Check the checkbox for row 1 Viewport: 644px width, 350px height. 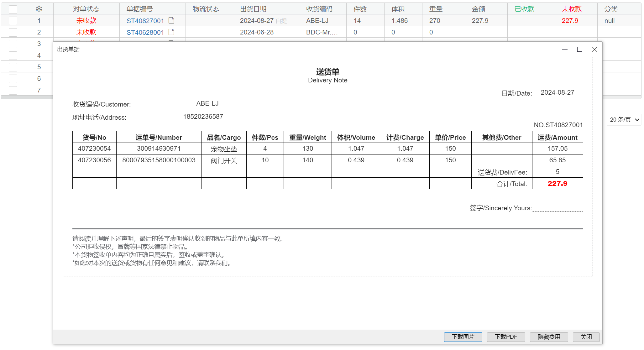(x=13, y=21)
